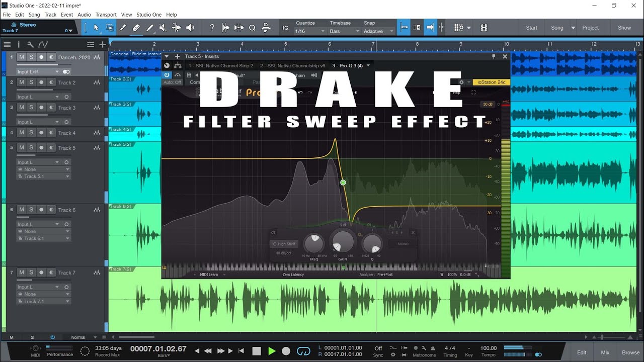The height and width of the screenshot is (362, 644).
Task: Select the Eraser tool
Action: (x=136, y=28)
